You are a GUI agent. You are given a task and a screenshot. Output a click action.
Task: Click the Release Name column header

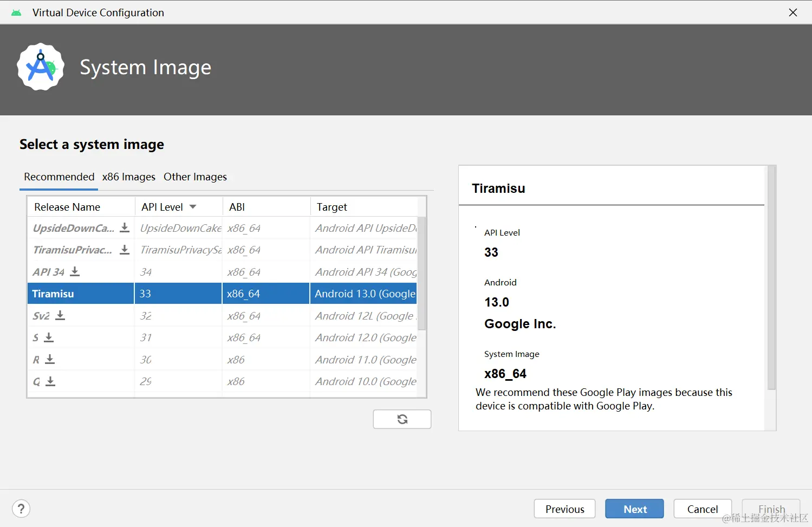click(x=81, y=207)
